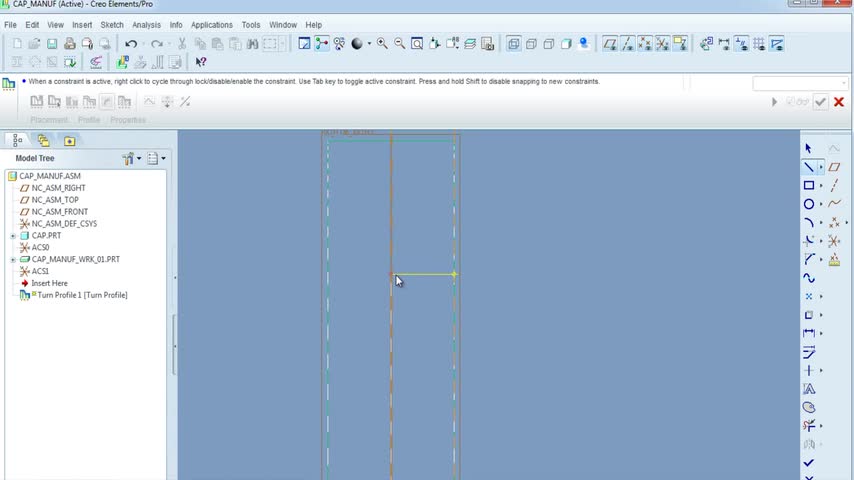Select the Trim (delete segment) tool

(809, 426)
